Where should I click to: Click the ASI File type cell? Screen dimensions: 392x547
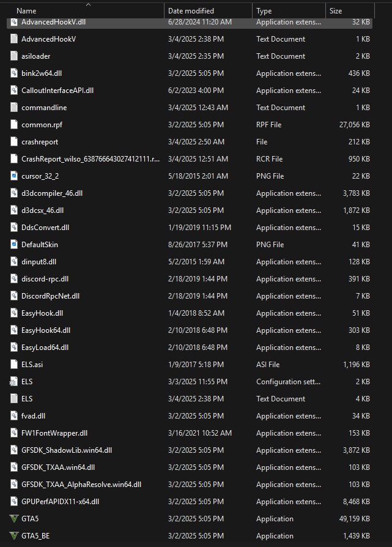tap(268, 365)
